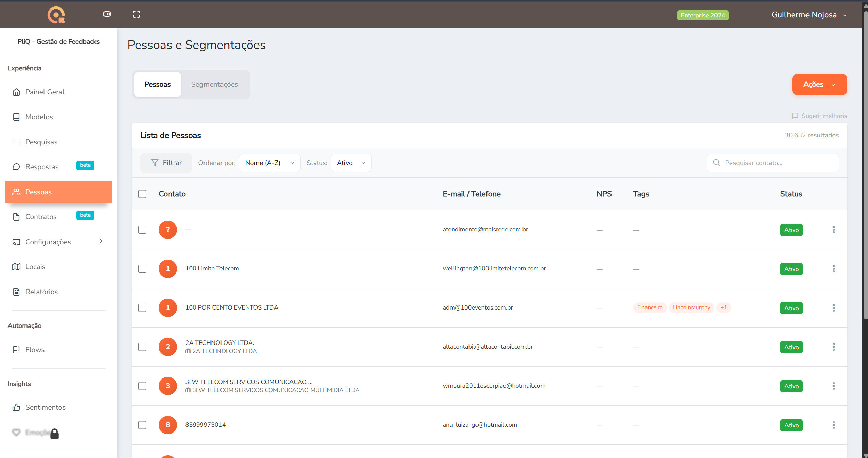Click the 2A TECHNOLOGY avatar circle
This screenshot has height=458, width=868.
pos(168,347)
